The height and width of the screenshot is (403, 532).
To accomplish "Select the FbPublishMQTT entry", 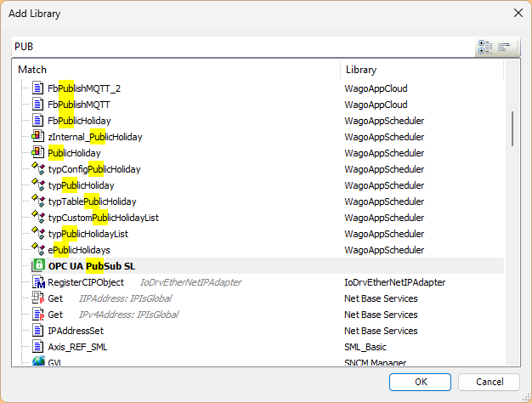I will click(x=79, y=105).
